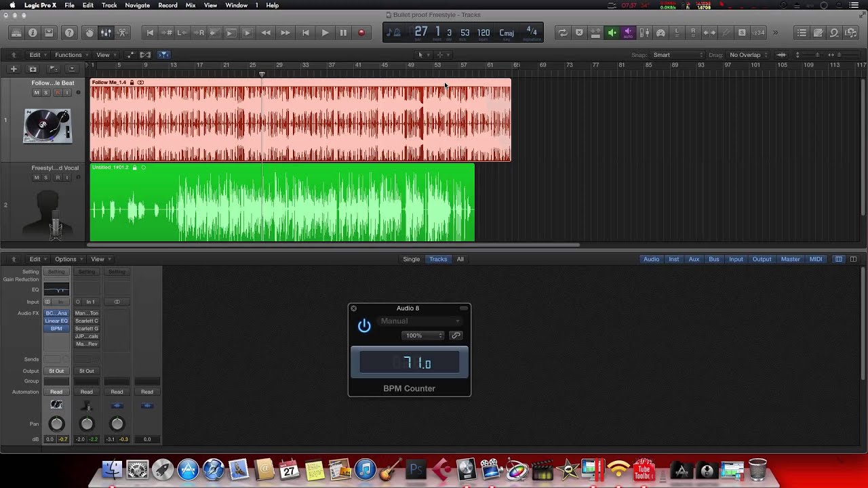
Task: Toggle BPM Counter power button
Action: (x=364, y=326)
